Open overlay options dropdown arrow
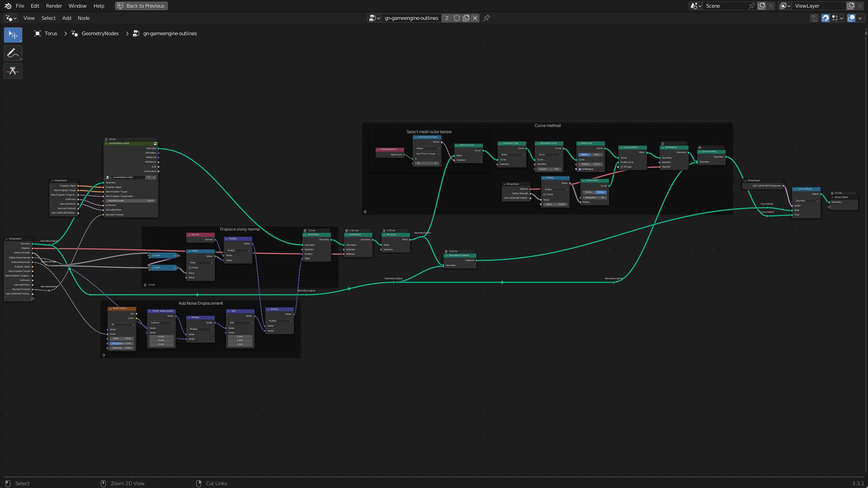868x488 pixels. click(x=860, y=18)
